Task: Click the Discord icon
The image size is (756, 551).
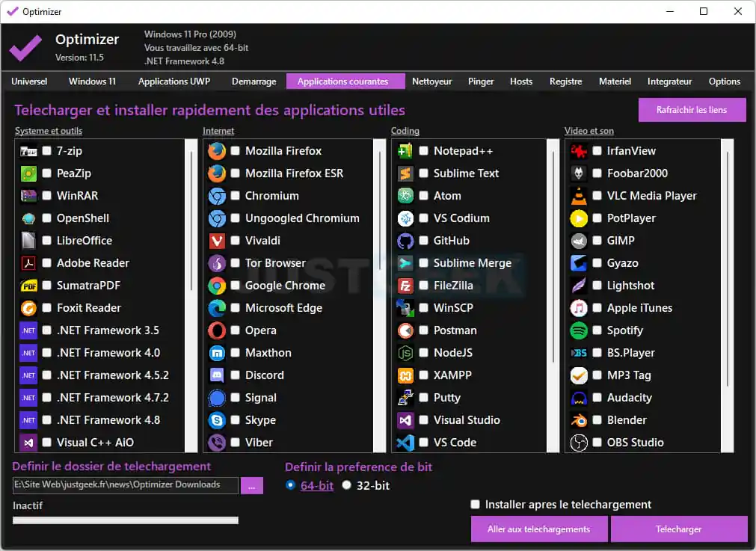Action: [x=217, y=375]
